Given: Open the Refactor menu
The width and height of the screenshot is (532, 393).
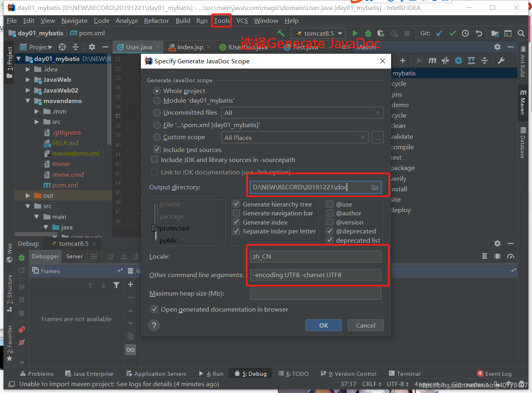Looking at the screenshot, I should (x=157, y=21).
